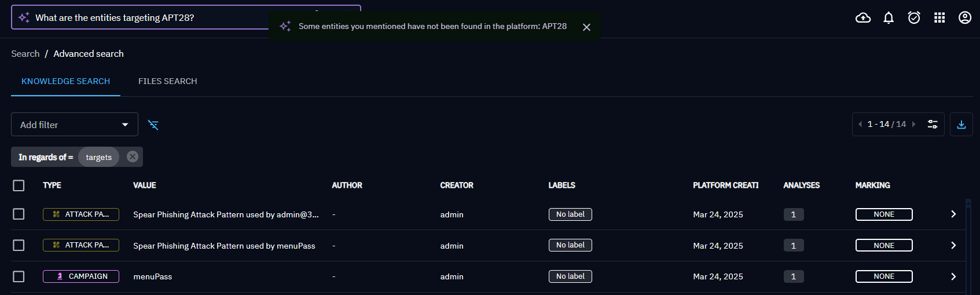Toggle the select-all header checkbox
This screenshot has height=295, width=980.
(x=19, y=185)
